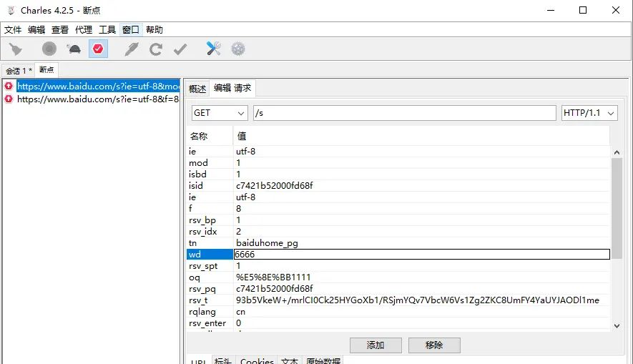Select the isbd parameter row
Image resolution: width=633 pixels, height=364 pixels.
pos(398,174)
